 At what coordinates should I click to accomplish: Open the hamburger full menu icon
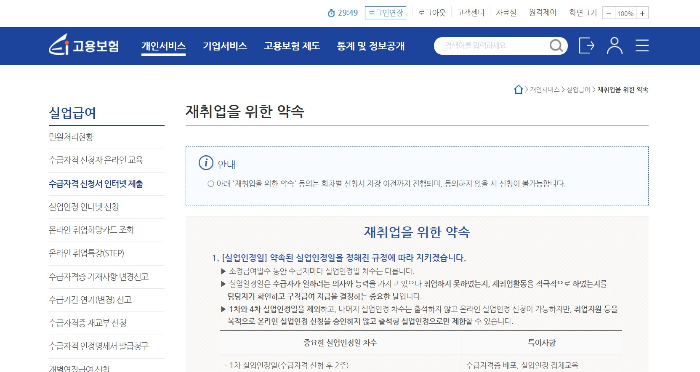coord(642,46)
